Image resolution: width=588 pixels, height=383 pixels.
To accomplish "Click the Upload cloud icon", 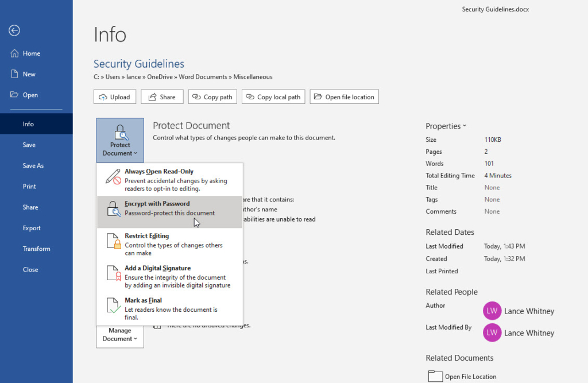I will pyautogui.click(x=103, y=96).
